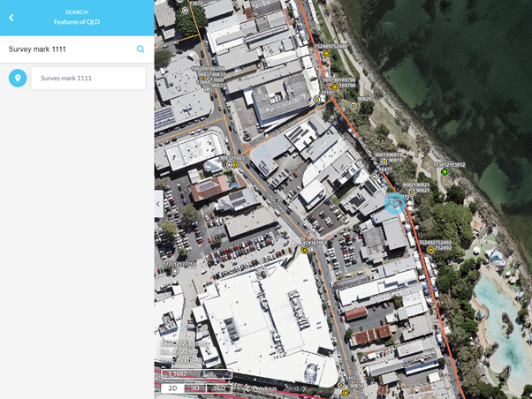Click the location pin icon beside result
Screen dimensions: 532x399
pyautogui.click(x=17, y=79)
